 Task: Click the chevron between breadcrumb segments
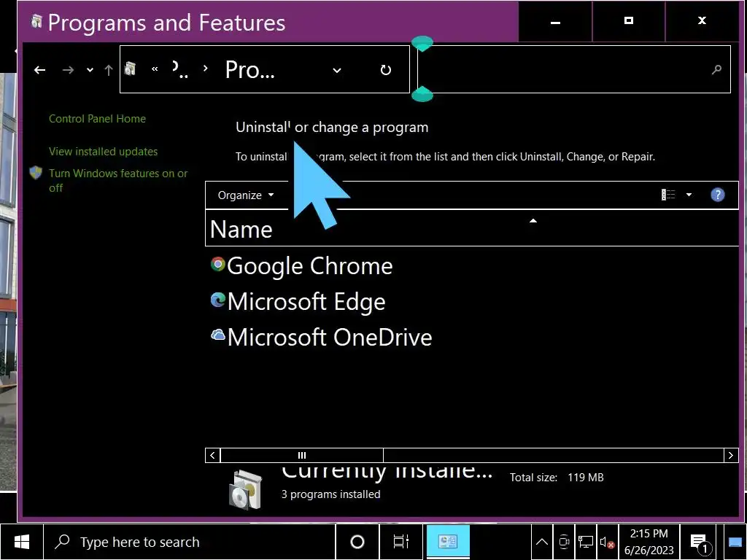pyautogui.click(x=205, y=69)
